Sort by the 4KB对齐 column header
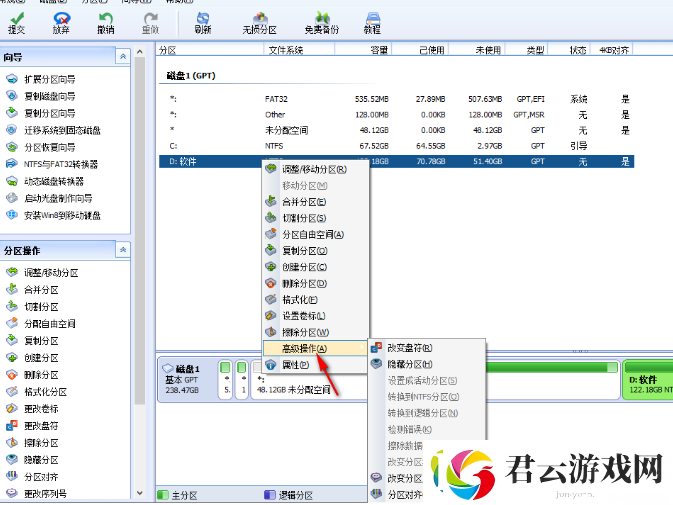 click(612, 50)
